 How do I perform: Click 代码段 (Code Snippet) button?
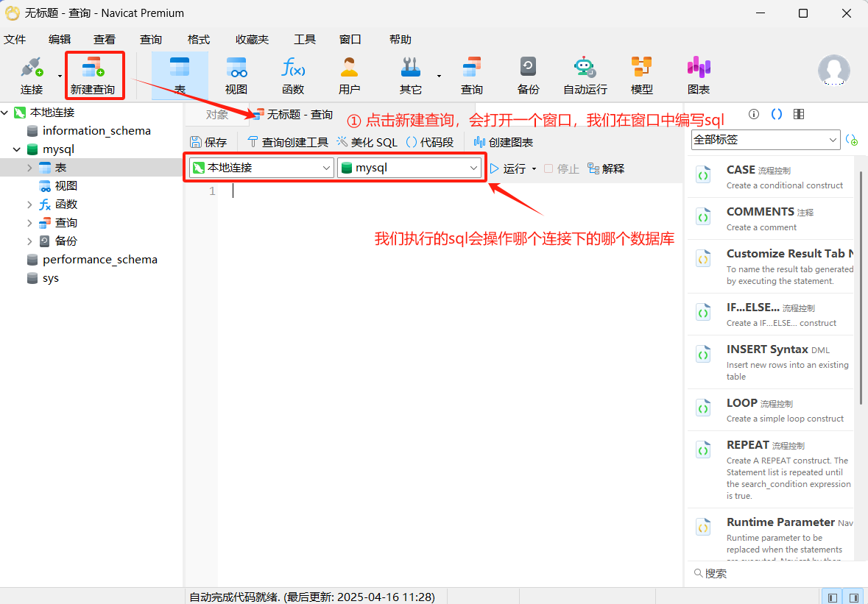429,142
